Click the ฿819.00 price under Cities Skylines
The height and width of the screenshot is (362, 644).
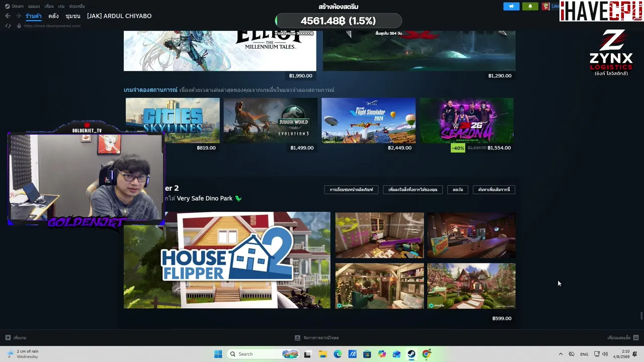coord(206,148)
